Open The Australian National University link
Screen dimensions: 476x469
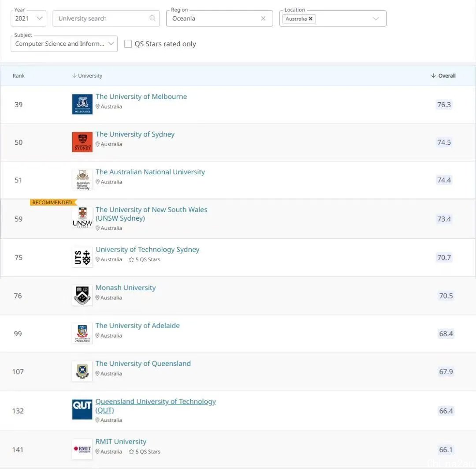(x=150, y=172)
